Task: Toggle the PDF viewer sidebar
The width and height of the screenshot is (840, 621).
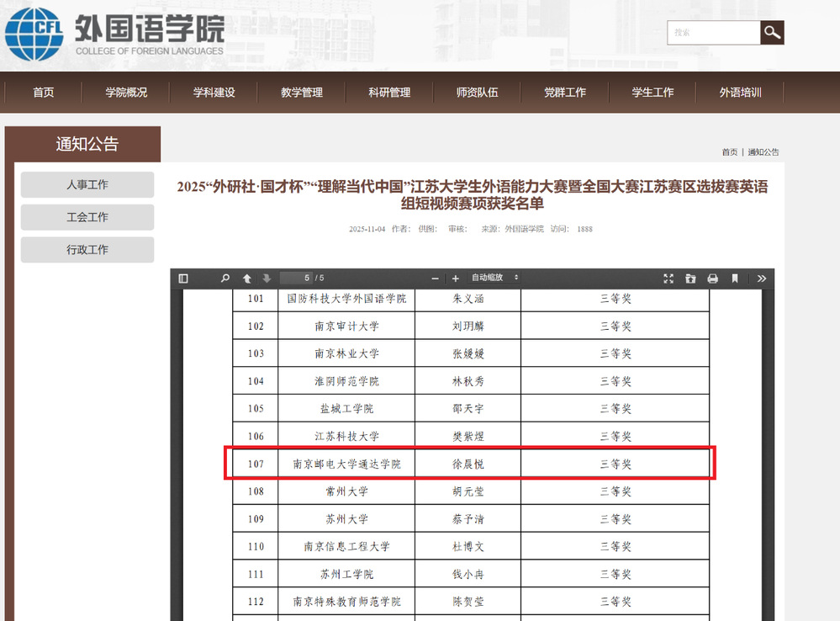Action: pyautogui.click(x=183, y=279)
